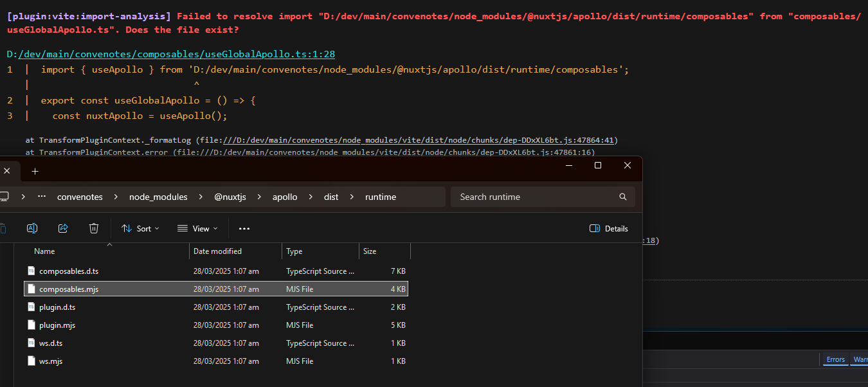Close the current Explorer tab

point(7,171)
